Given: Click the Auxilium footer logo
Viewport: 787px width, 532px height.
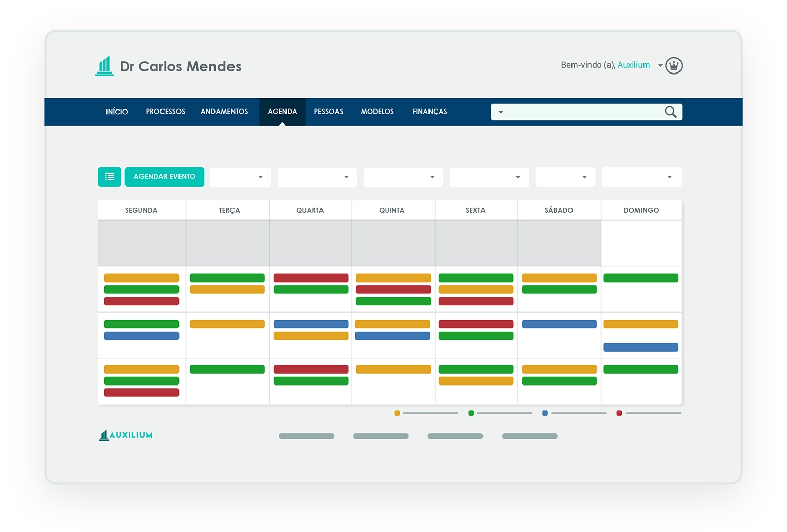Looking at the screenshot, I should point(126,435).
